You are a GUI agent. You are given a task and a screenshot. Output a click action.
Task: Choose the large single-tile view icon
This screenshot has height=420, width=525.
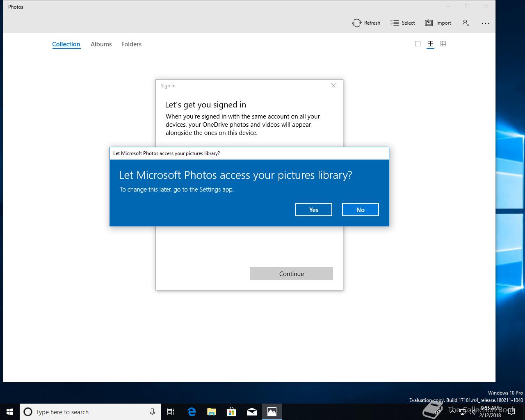tap(418, 44)
